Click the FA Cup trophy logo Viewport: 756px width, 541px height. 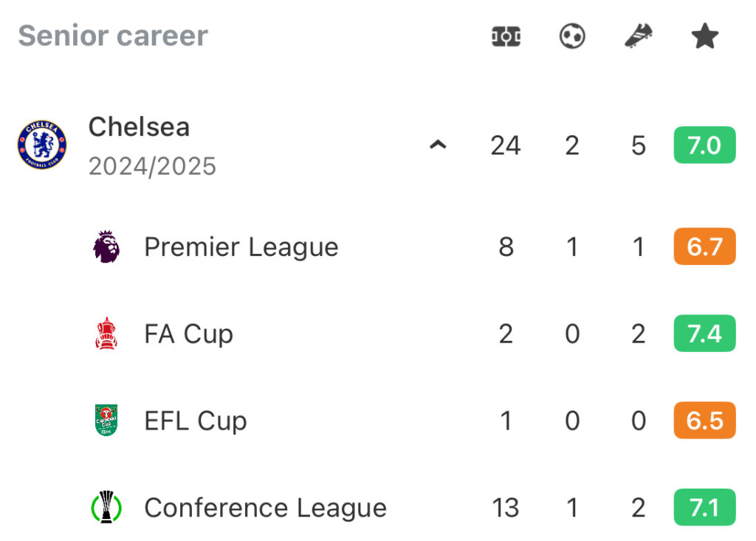pyautogui.click(x=106, y=333)
